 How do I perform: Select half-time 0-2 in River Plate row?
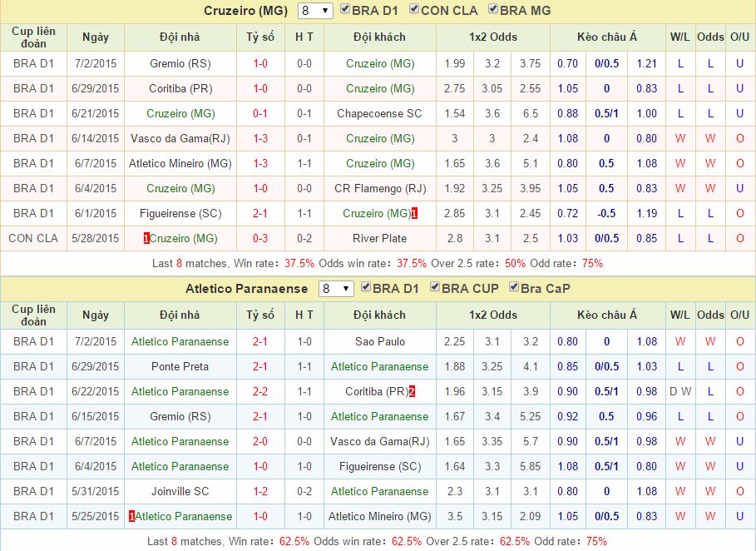click(x=304, y=238)
